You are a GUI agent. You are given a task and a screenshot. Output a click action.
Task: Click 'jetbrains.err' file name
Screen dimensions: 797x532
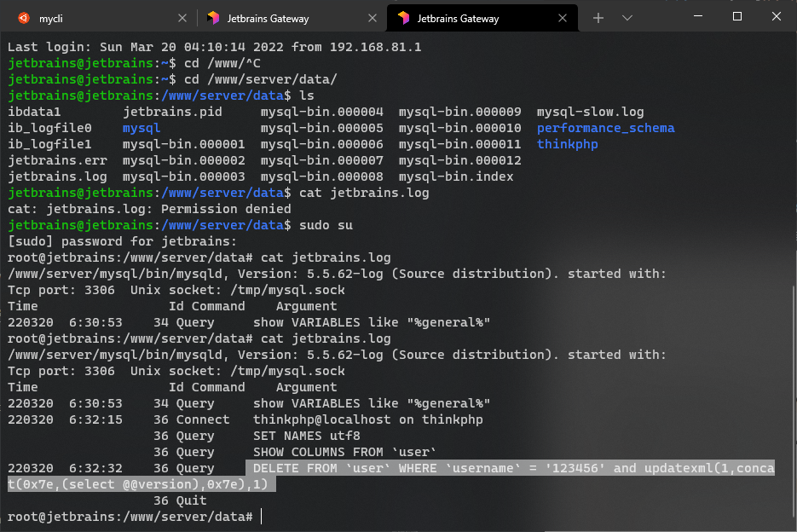tap(57, 161)
